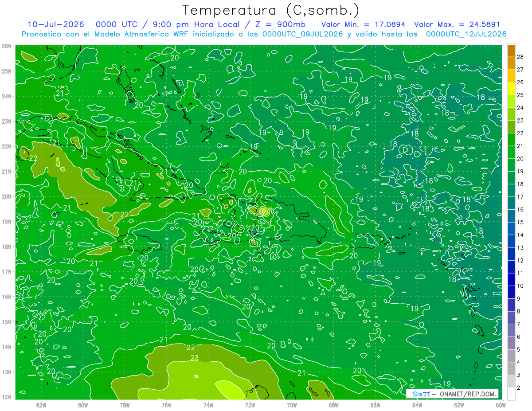Click the "28" label on the color scale

tap(520, 57)
